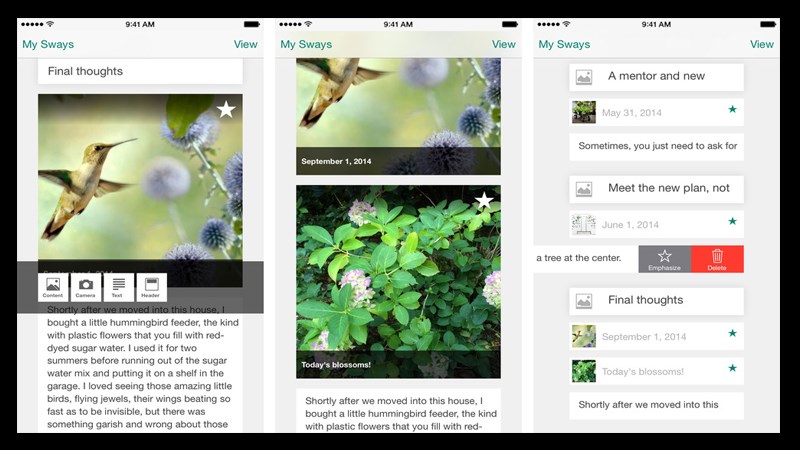The image size is (800, 450).
Task: Select 'Shortly after we moved into this' outline row
Action: pos(657,405)
